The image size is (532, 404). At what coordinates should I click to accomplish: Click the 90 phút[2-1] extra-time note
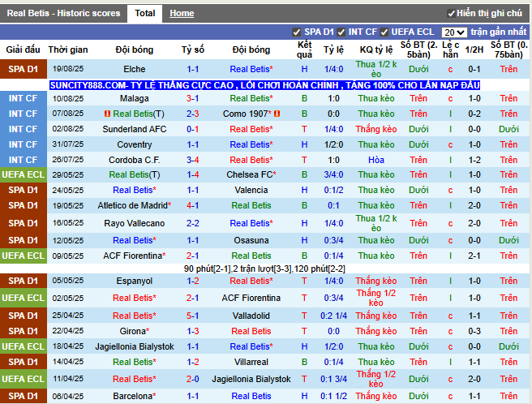pos(264,269)
